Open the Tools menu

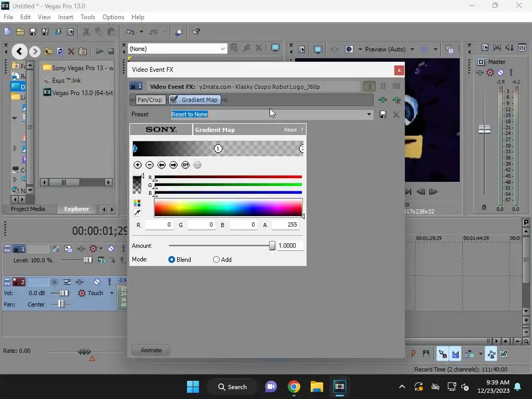pyautogui.click(x=87, y=17)
